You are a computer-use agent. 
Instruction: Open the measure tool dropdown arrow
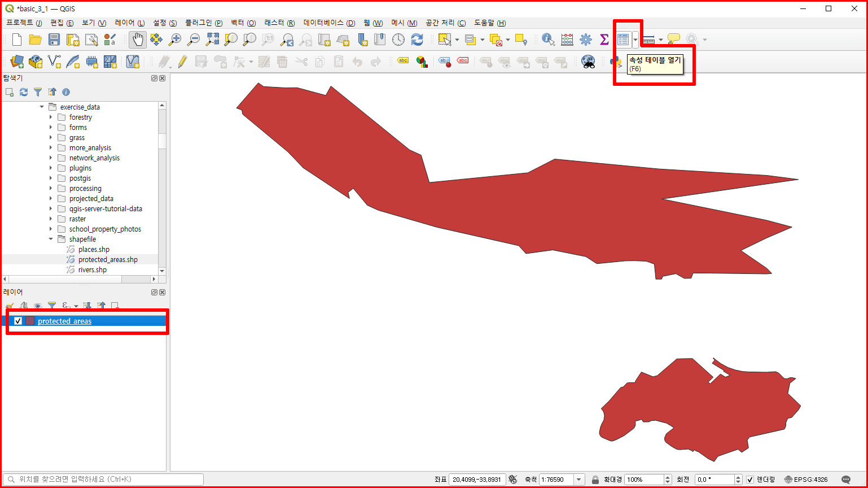(x=660, y=40)
